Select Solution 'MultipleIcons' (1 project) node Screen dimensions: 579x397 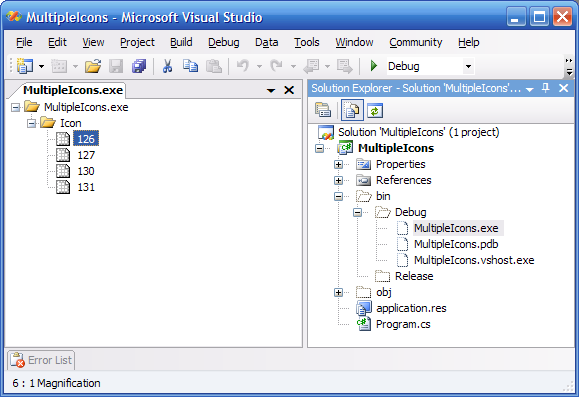coord(418,132)
